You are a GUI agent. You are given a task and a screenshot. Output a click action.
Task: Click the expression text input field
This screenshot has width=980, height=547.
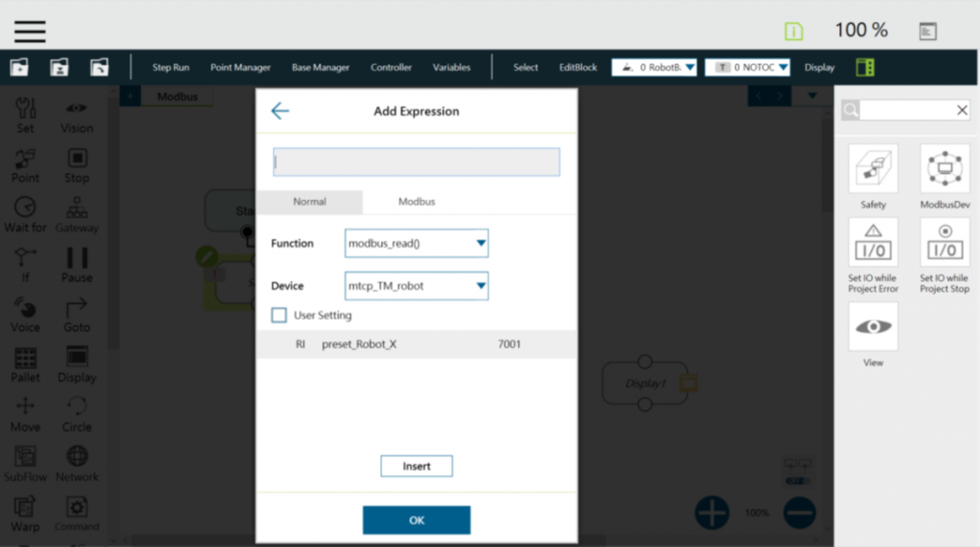click(x=416, y=163)
